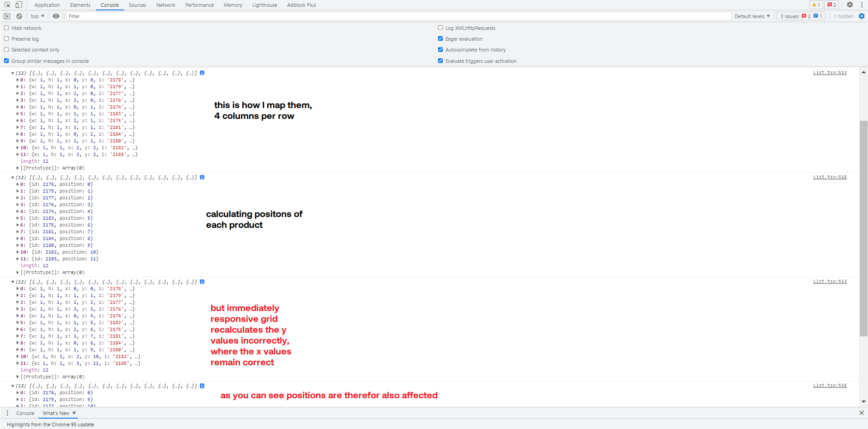Viewport: 868px width, 429px height.
Task: Expand {id: 2185, position: 11} entry
Action: (x=18, y=259)
